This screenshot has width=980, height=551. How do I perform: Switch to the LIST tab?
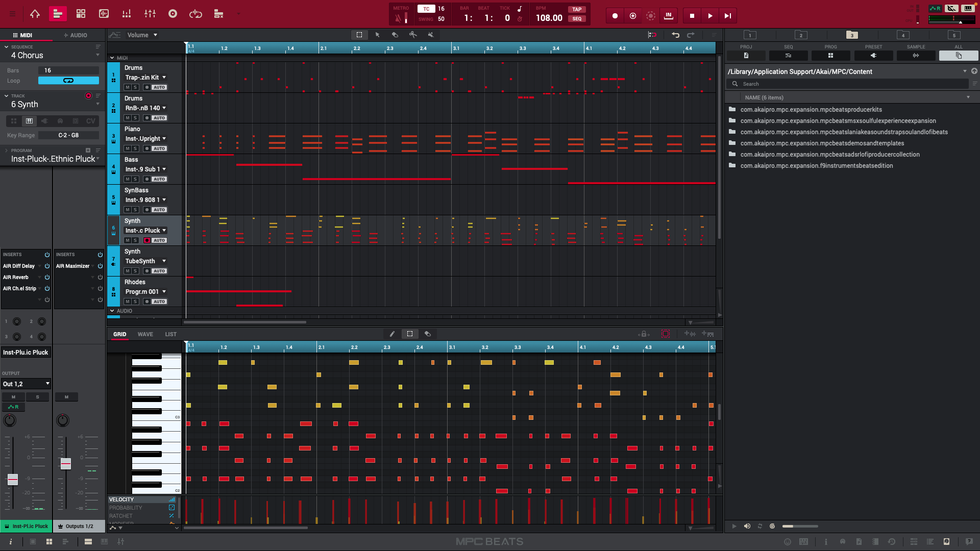pos(171,334)
